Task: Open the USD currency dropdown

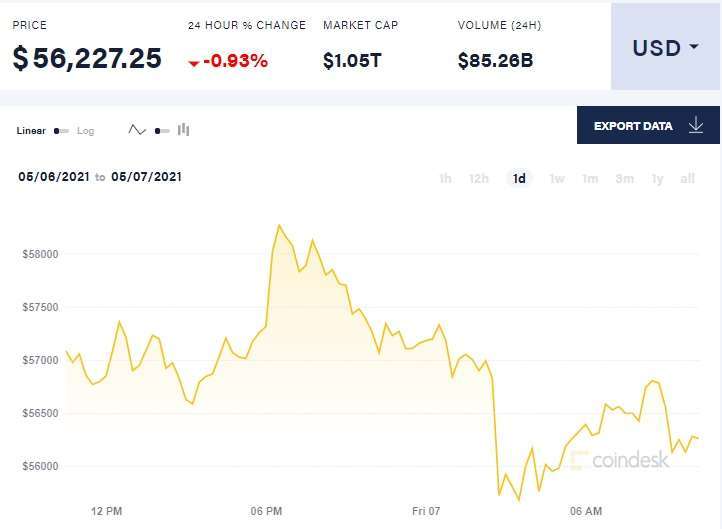Action: [665, 48]
